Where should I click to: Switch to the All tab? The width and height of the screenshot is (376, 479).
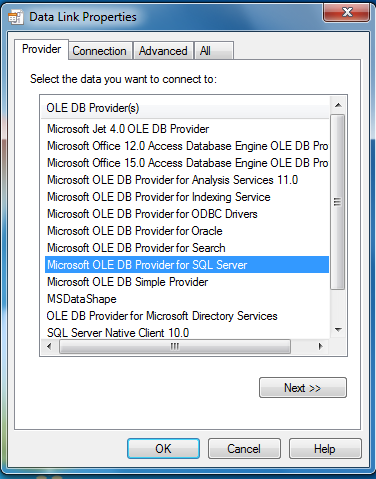point(214,51)
